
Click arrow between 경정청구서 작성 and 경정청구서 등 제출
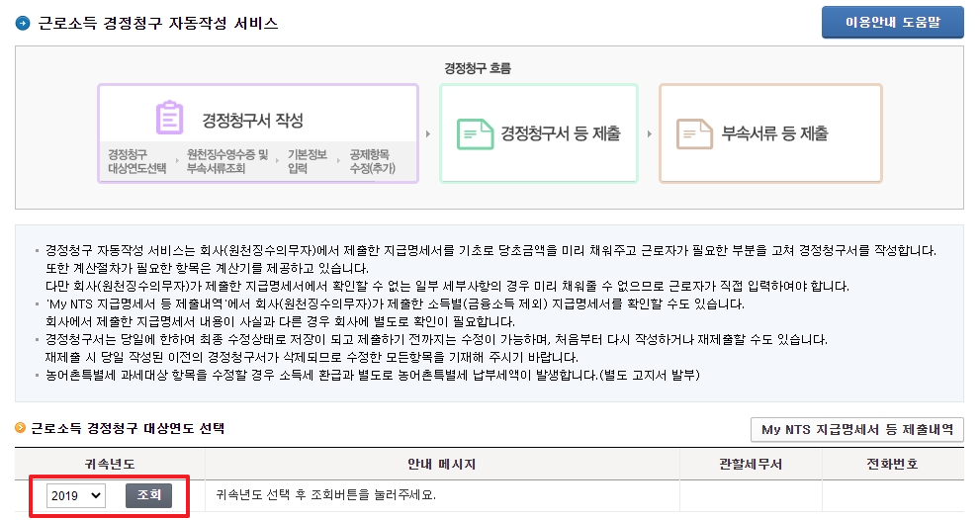(428, 133)
